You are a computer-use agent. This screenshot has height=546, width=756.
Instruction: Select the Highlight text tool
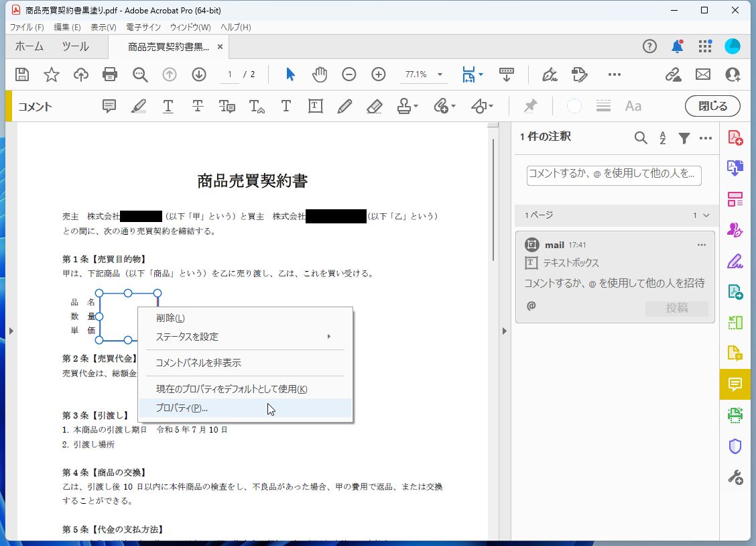(x=138, y=106)
